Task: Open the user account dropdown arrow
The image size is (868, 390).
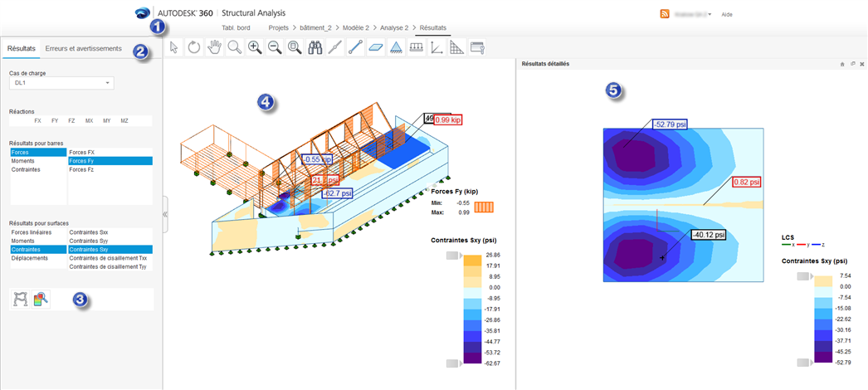Action: [x=710, y=14]
